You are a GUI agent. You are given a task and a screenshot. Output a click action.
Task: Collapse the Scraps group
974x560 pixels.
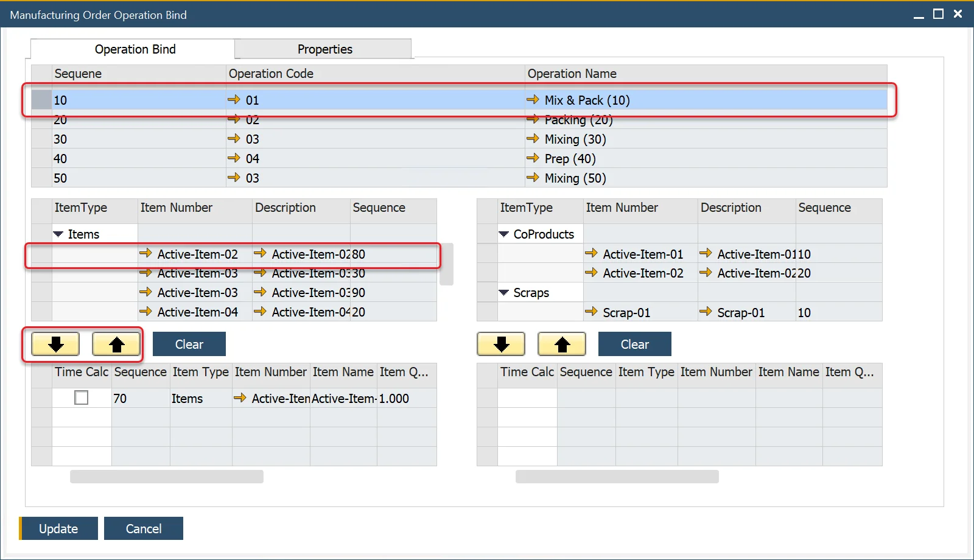(x=504, y=292)
